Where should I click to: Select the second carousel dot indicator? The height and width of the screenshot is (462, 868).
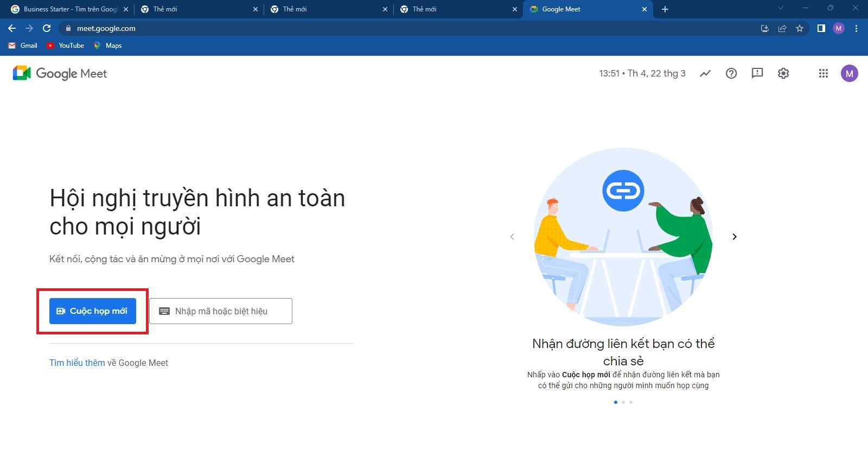(x=623, y=402)
